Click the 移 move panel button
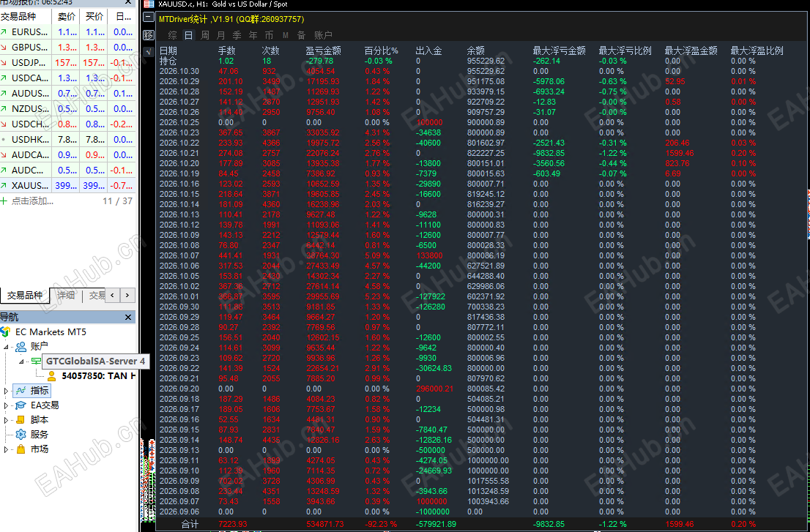 coord(148,35)
